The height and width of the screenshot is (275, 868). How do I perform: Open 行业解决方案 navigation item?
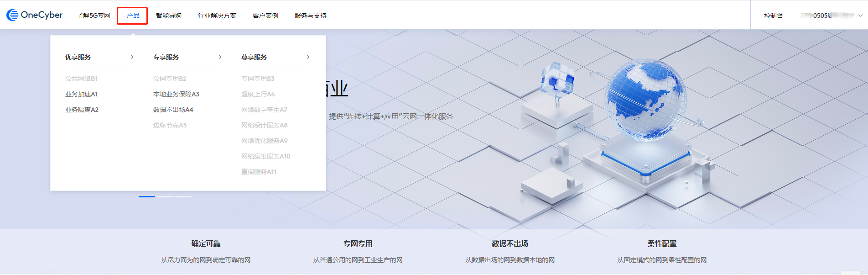coord(217,16)
